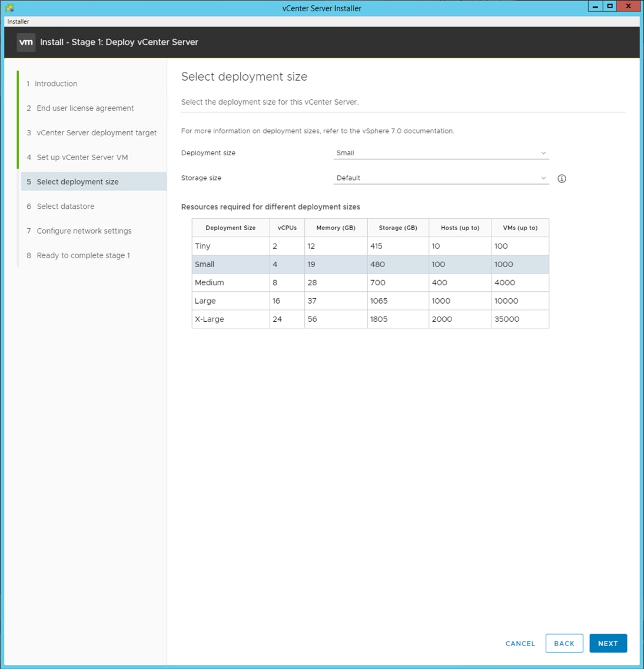
Task: Click the VMs (up to) column header
Action: [520, 228]
